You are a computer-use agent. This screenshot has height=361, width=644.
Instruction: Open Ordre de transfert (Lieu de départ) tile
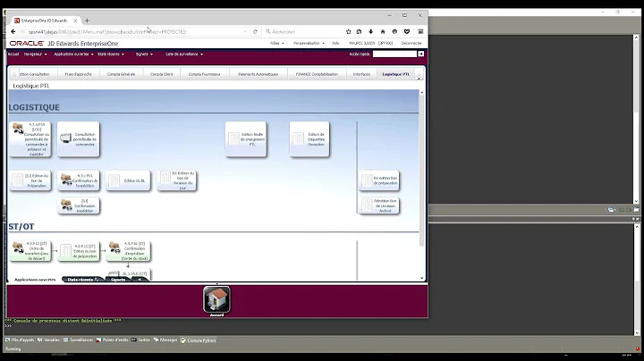coord(30,251)
